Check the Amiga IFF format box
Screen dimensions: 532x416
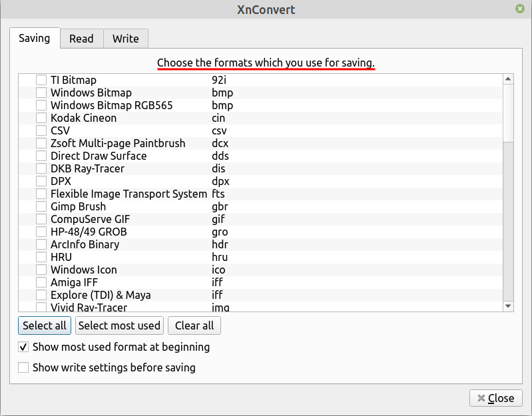click(x=41, y=282)
